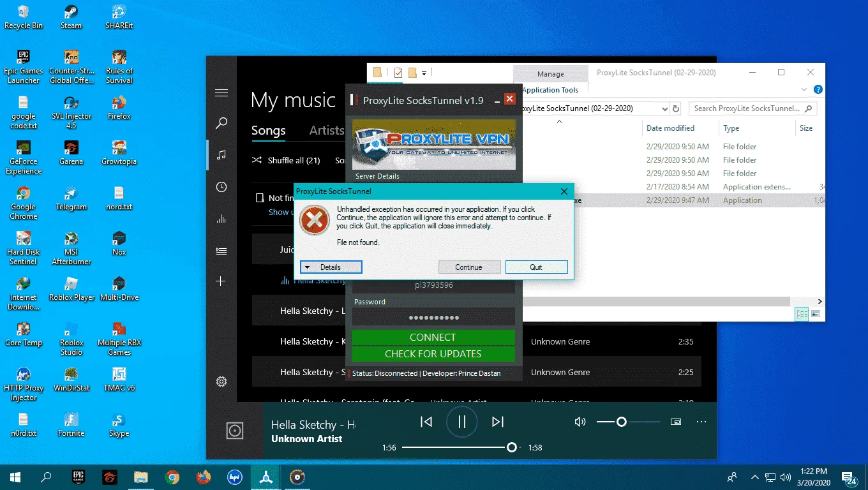Mute the Groove Music volume speaker icon

coord(580,422)
